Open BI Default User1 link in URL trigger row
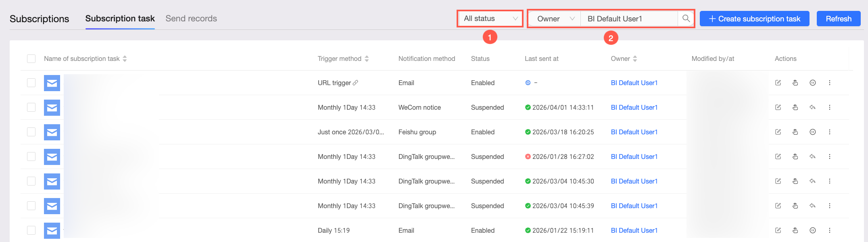 click(634, 83)
